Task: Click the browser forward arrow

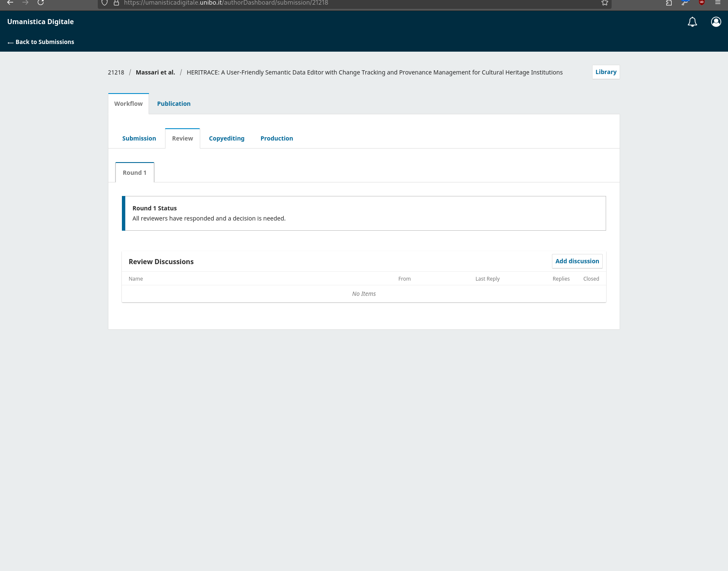Action: [25, 3]
